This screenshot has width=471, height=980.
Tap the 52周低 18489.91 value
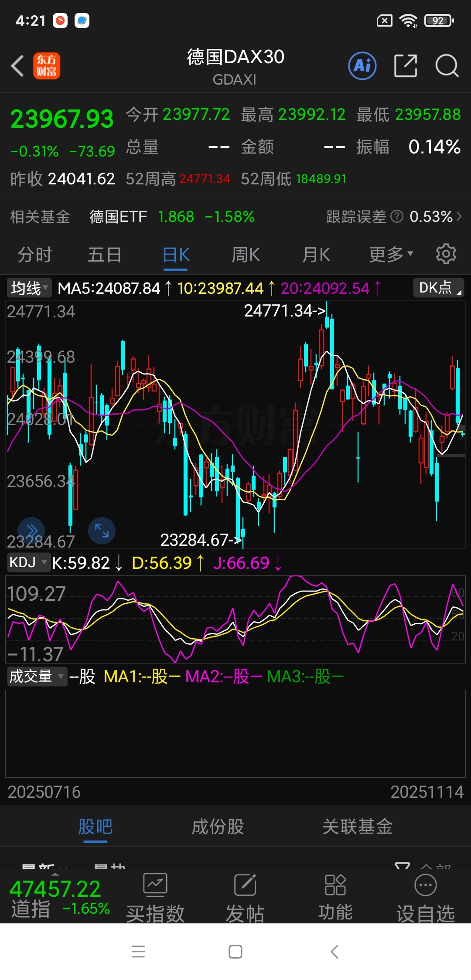tap(321, 179)
